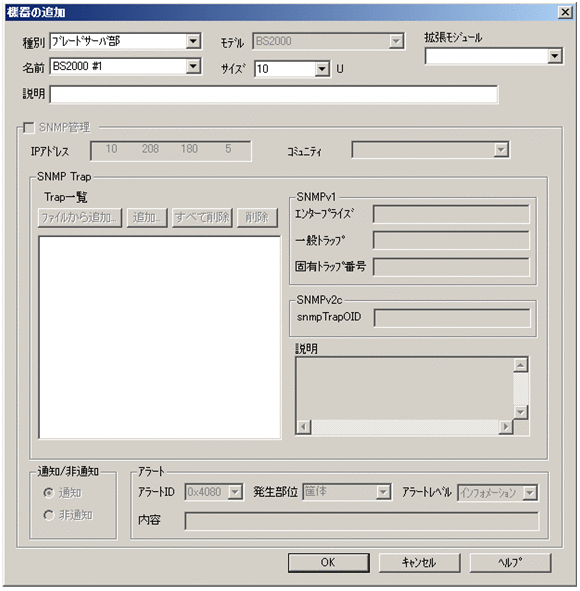Click inside the Trap一覧 list box
580x591 pixels.
pyautogui.click(x=160, y=337)
